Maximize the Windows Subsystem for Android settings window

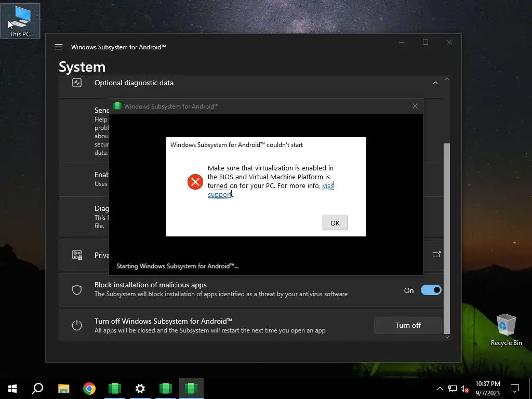click(425, 42)
